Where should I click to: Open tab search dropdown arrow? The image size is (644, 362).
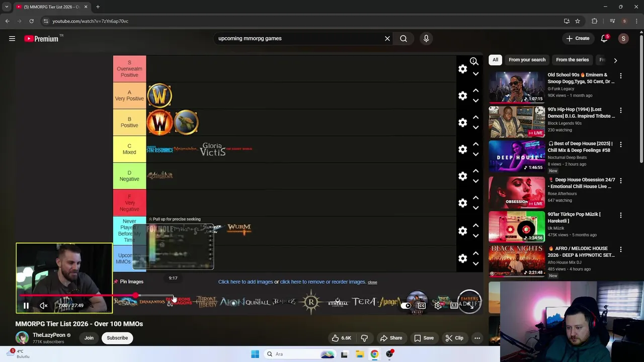(7, 7)
